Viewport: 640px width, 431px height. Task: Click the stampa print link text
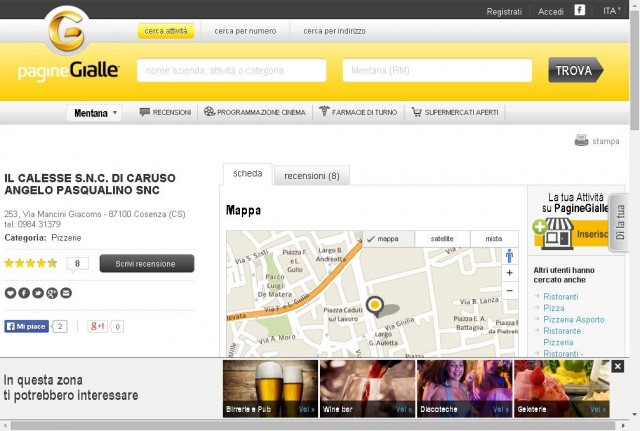[606, 141]
